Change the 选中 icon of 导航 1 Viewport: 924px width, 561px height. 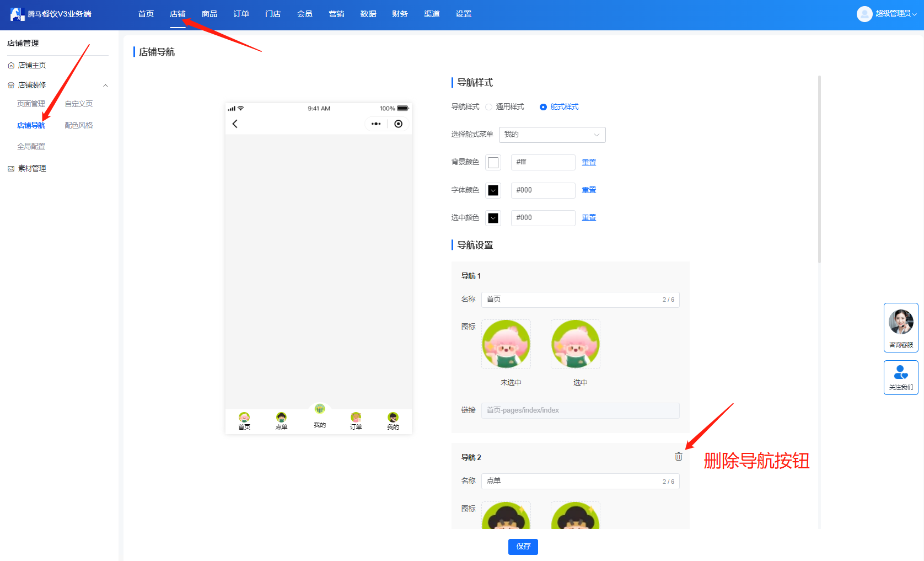click(576, 344)
